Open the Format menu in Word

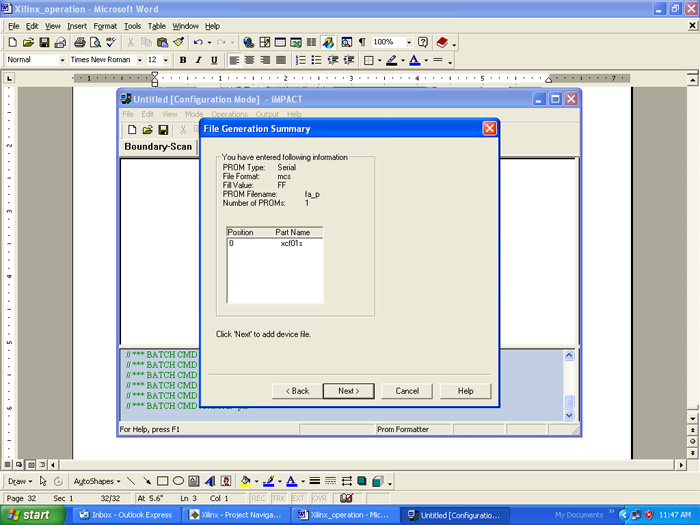click(105, 26)
